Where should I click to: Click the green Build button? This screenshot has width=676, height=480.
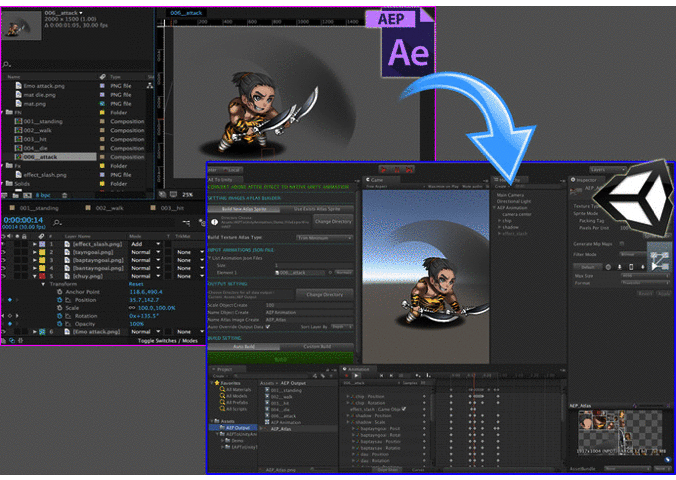point(280,358)
